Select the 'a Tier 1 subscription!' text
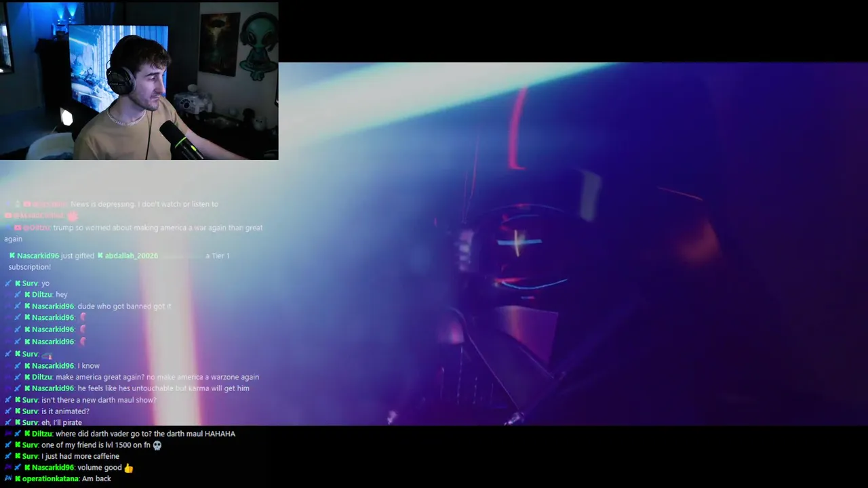This screenshot has height=488, width=868. click(x=119, y=261)
